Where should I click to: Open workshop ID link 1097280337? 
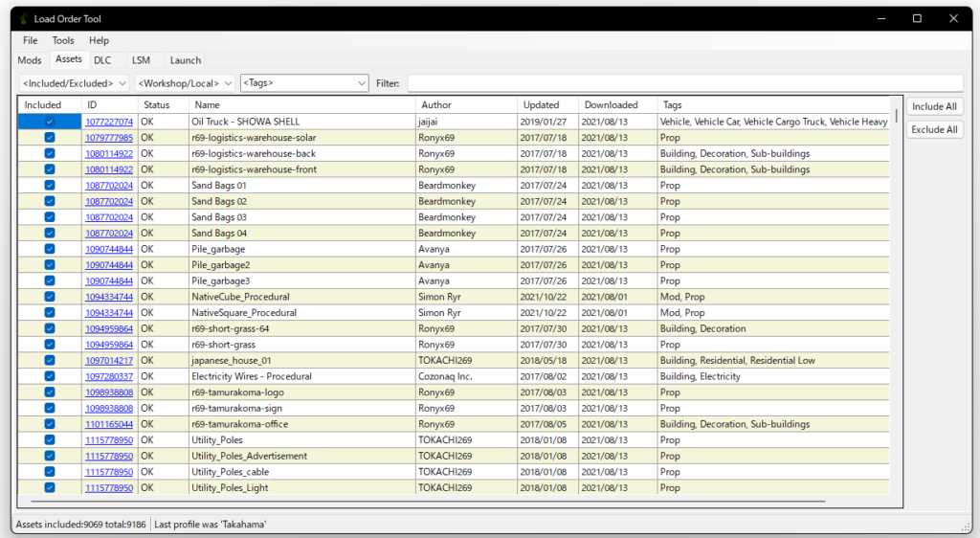pos(108,377)
